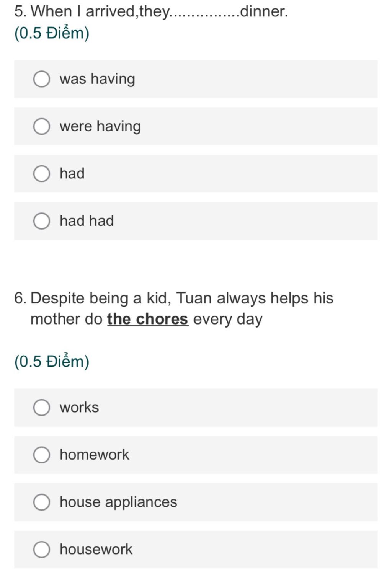The image size is (392, 584).
Task: Click the 'housework' answer label
Action: click(x=96, y=549)
